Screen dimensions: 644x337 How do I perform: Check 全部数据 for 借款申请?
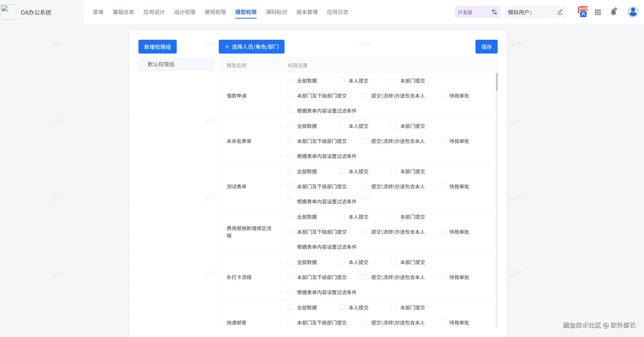[x=290, y=81]
